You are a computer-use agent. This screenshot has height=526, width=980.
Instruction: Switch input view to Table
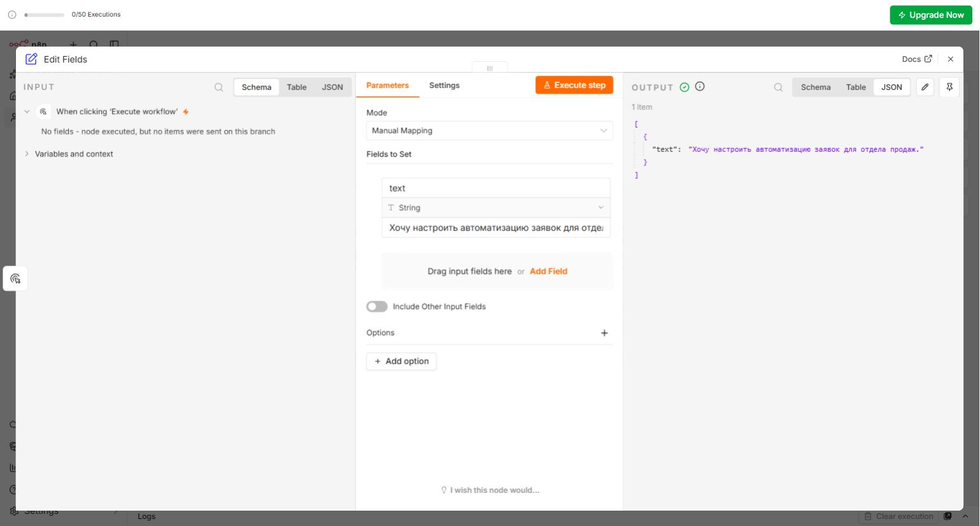(296, 87)
